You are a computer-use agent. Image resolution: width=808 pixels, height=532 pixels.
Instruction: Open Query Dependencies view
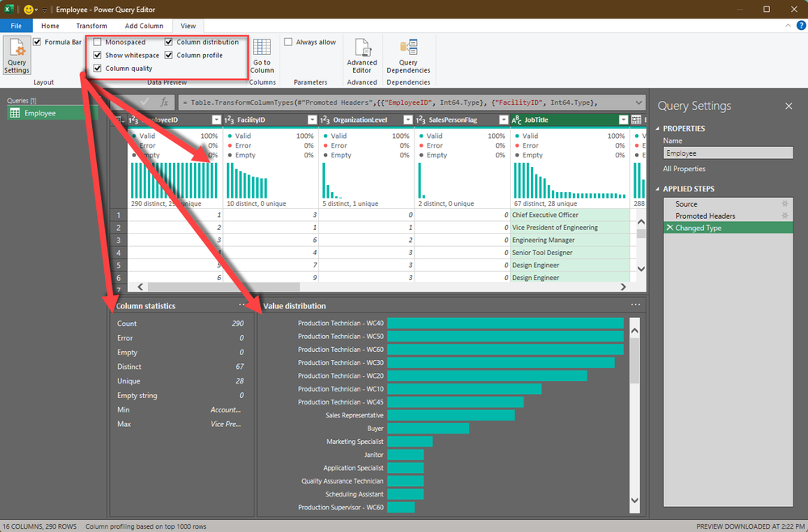(x=408, y=56)
